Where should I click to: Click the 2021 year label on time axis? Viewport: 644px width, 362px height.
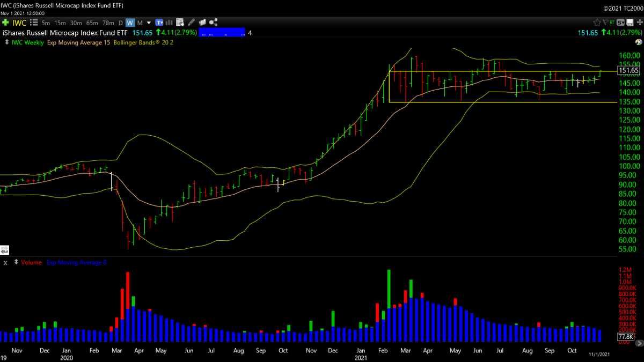361,357
